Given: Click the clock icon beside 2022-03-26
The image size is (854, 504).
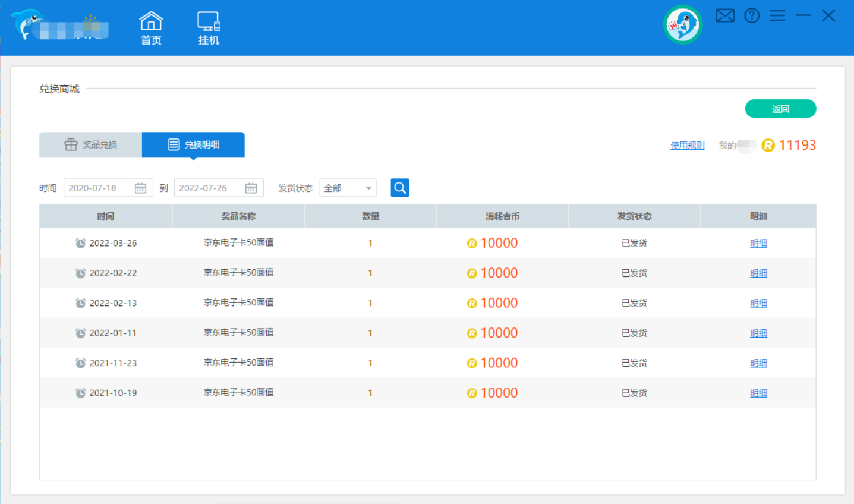Looking at the screenshot, I should pos(80,242).
